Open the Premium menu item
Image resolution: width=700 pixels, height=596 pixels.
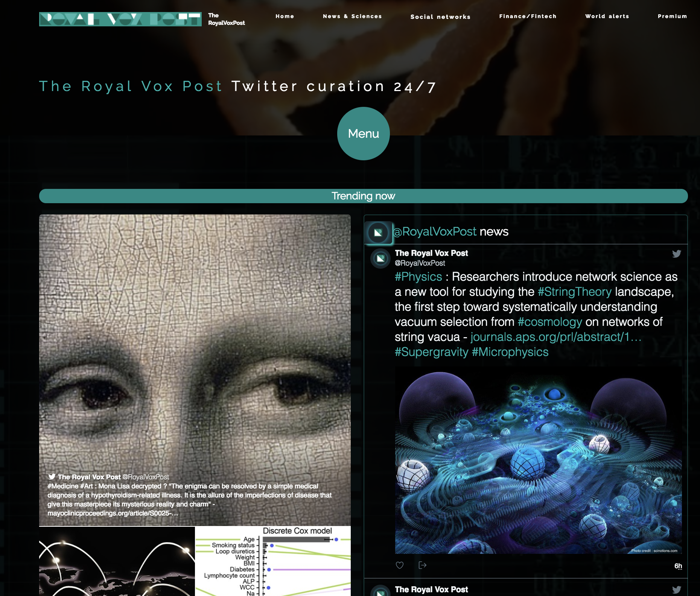pyautogui.click(x=672, y=16)
